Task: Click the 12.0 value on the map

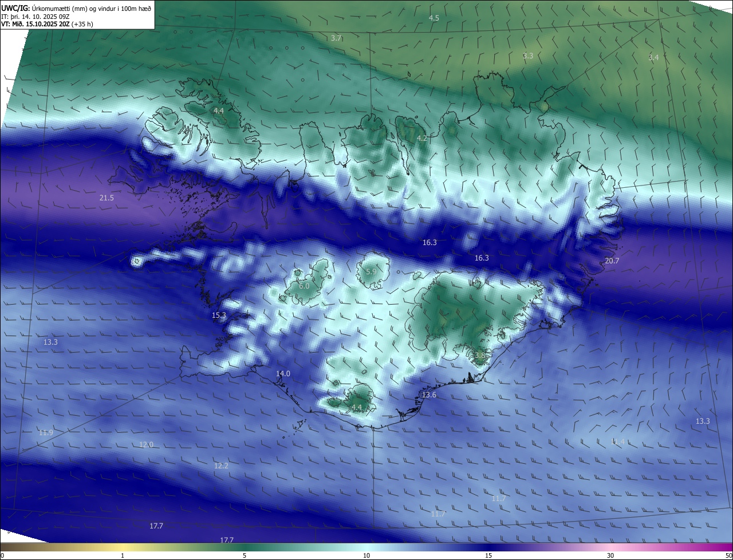Action: [146, 445]
